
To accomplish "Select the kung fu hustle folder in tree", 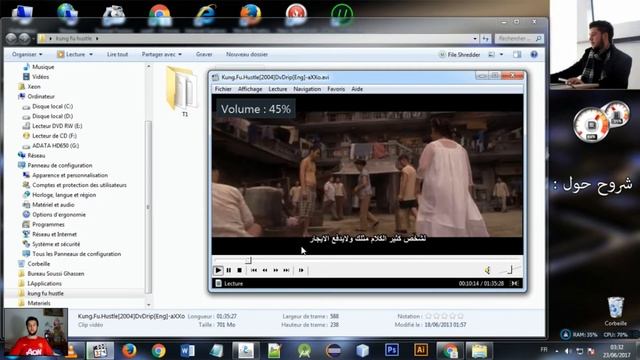I will (x=45, y=293).
